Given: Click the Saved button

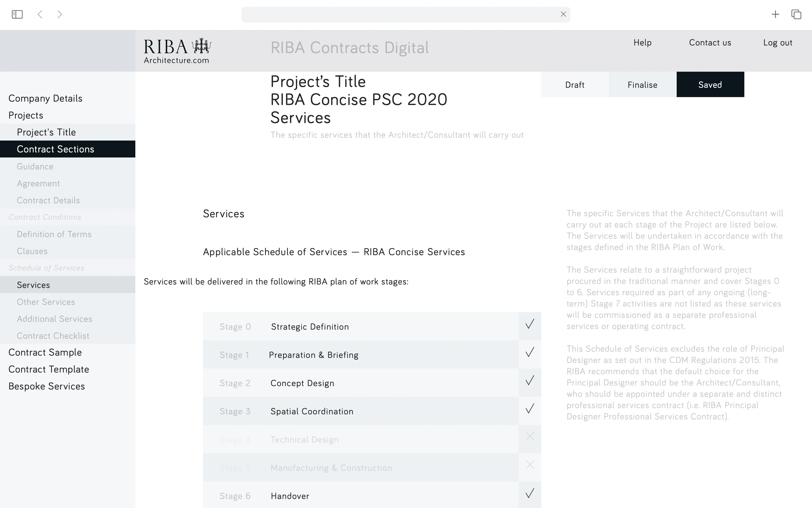Looking at the screenshot, I should point(710,85).
